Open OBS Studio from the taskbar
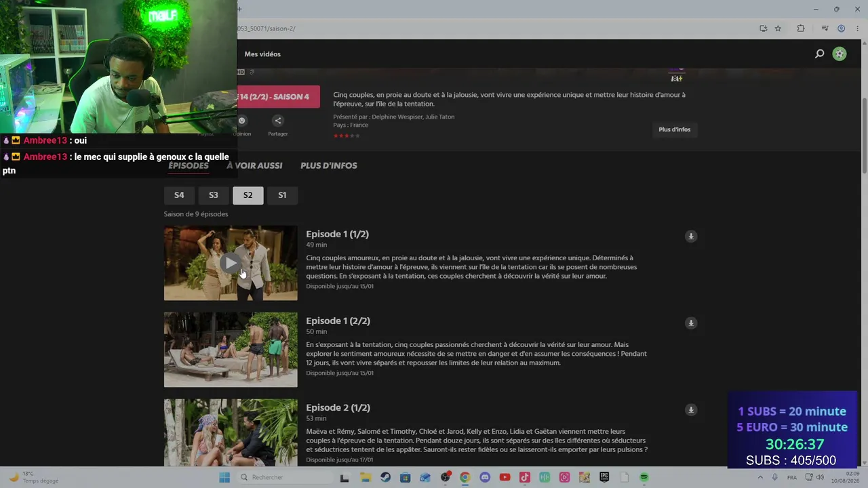868x488 pixels. (445, 477)
